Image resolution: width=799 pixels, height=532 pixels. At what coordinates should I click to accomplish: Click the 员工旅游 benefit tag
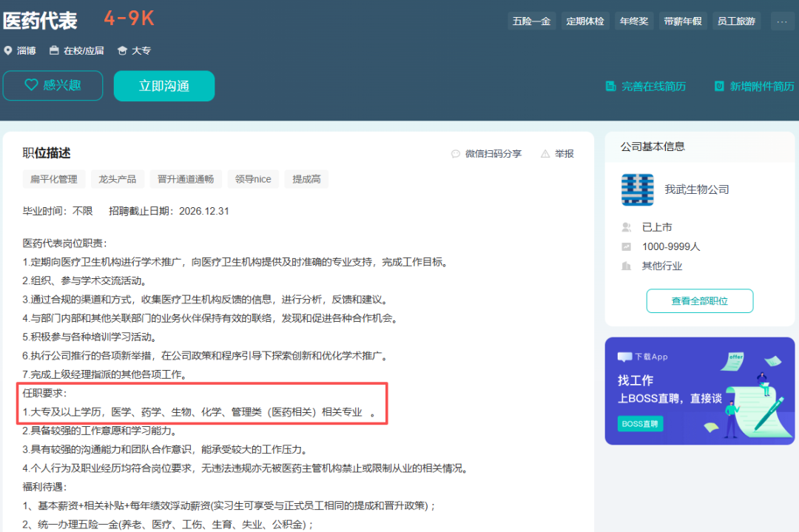736,21
